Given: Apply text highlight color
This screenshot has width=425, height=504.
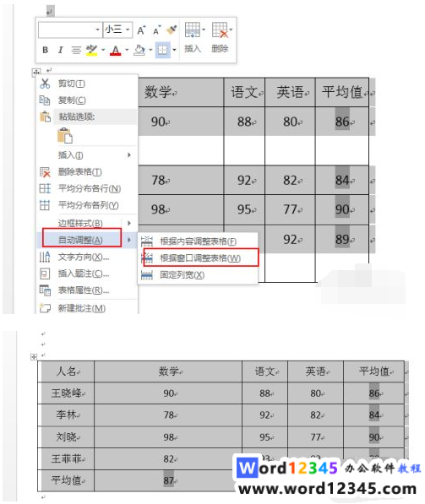Looking at the screenshot, I should 92,50.
